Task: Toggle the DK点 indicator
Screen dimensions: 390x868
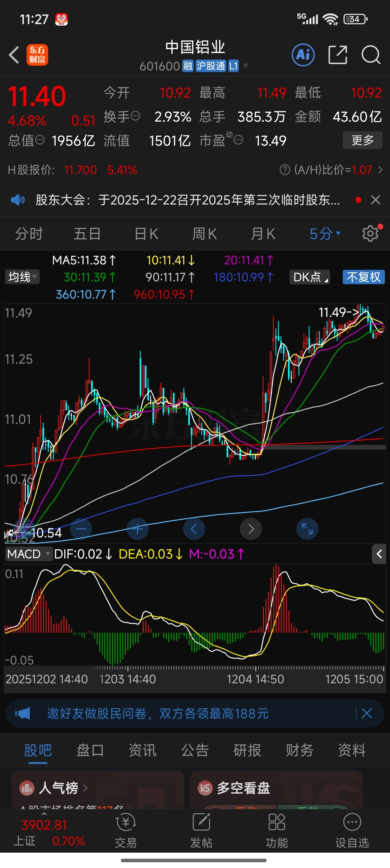Action: [309, 277]
